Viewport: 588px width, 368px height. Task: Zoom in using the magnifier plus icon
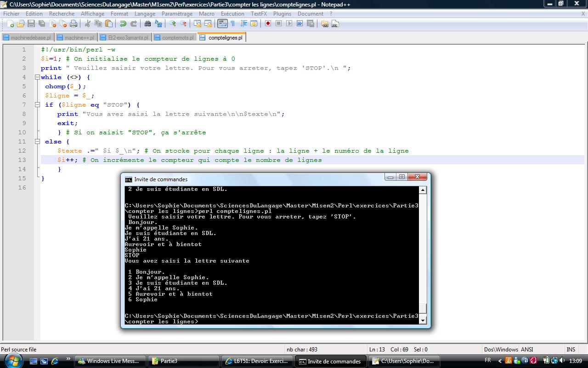pos(173,23)
